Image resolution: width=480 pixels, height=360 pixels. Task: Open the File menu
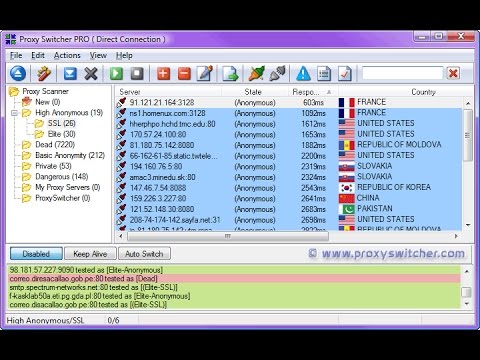pyautogui.click(x=16, y=56)
